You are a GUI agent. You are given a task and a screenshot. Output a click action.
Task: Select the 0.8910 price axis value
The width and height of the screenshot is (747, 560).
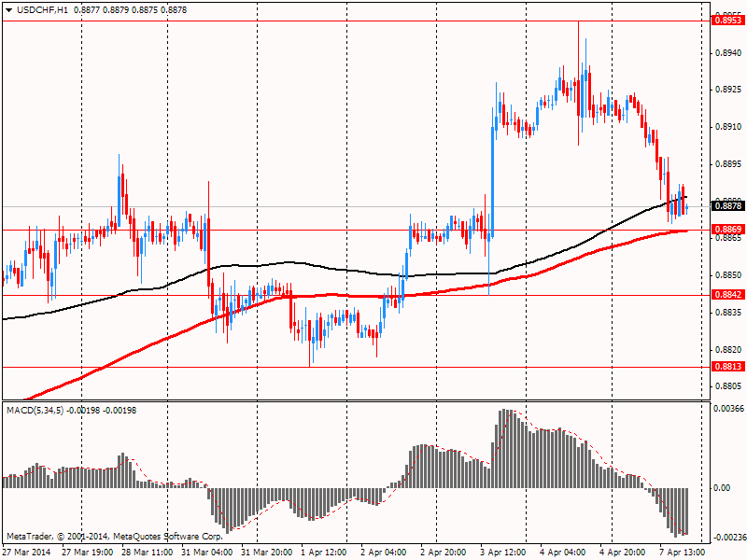pos(729,127)
